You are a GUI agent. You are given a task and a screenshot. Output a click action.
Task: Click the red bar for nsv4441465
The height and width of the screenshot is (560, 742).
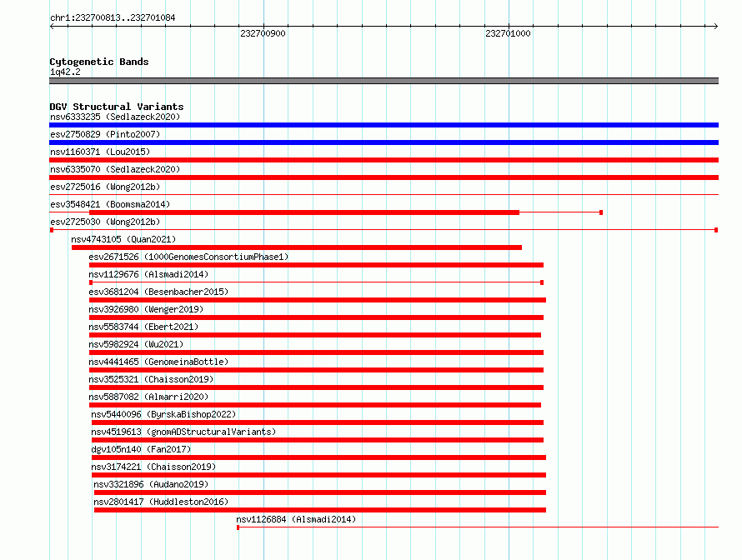point(316,370)
